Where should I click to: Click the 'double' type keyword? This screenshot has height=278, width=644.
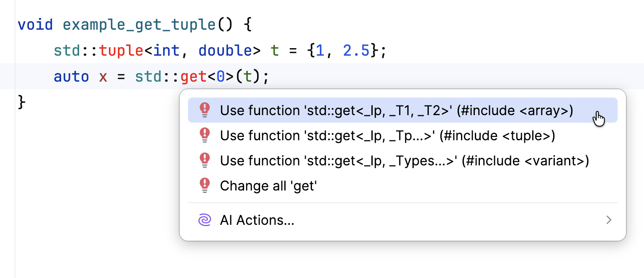pos(225,51)
